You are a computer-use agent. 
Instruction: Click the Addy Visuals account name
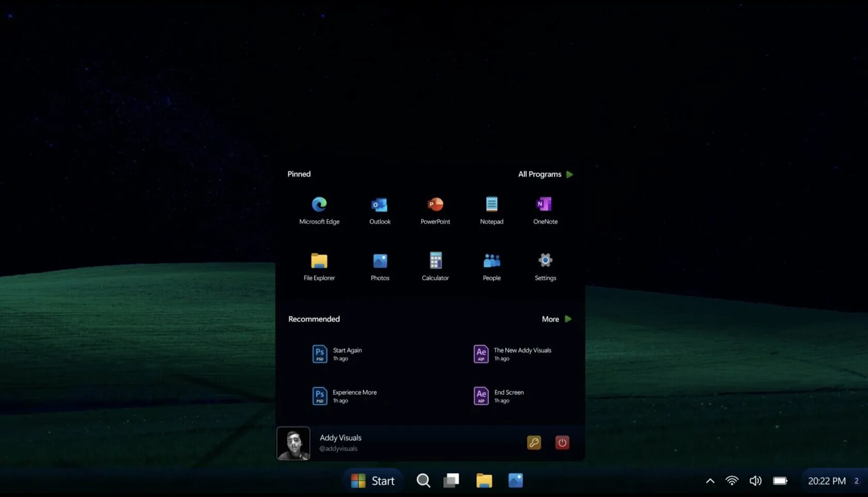340,438
